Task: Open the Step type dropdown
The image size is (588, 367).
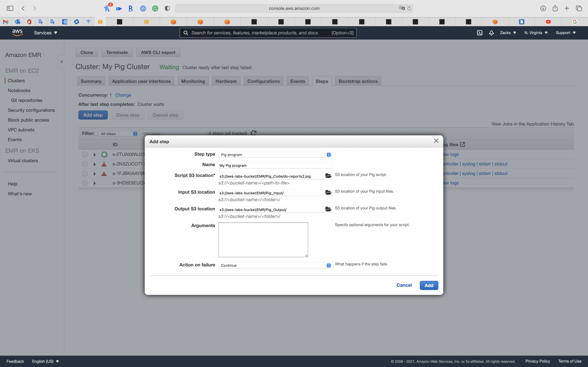Action: click(275, 155)
